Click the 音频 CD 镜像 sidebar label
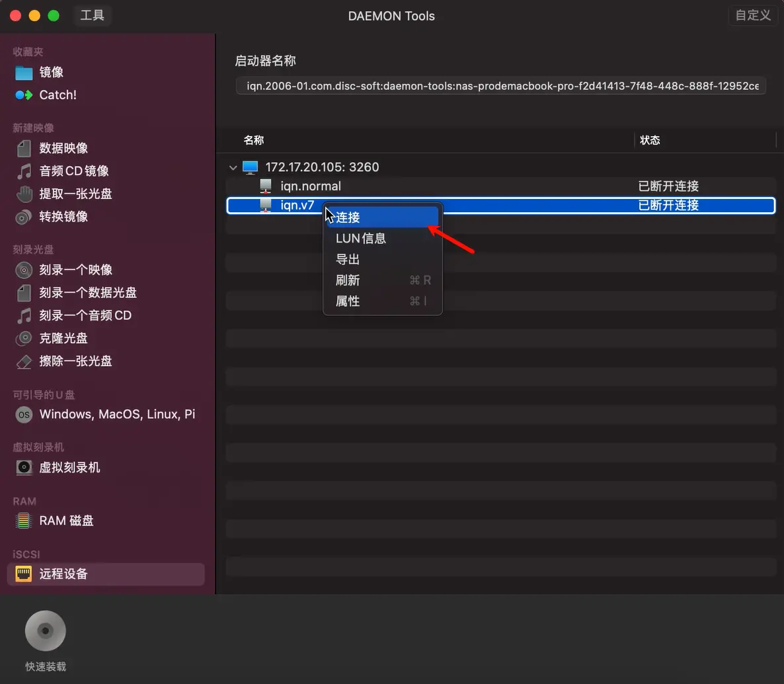The height and width of the screenshot is (684, 784). [74, 172]
